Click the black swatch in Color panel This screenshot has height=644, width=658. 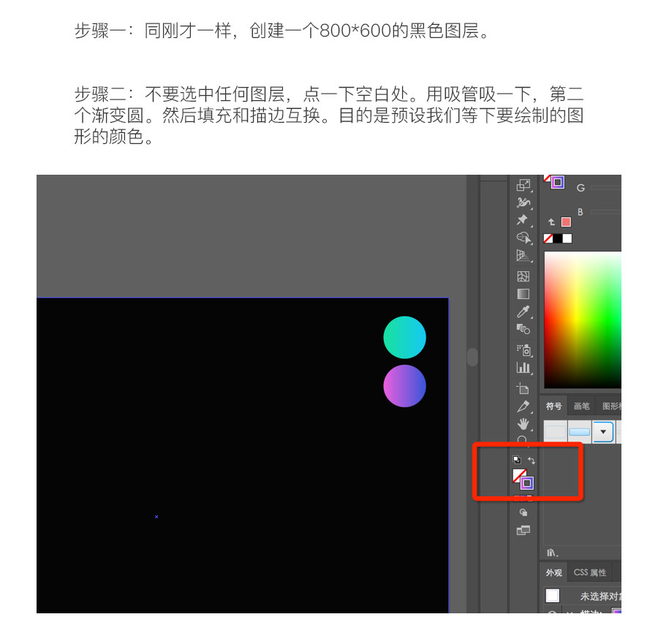558,238
